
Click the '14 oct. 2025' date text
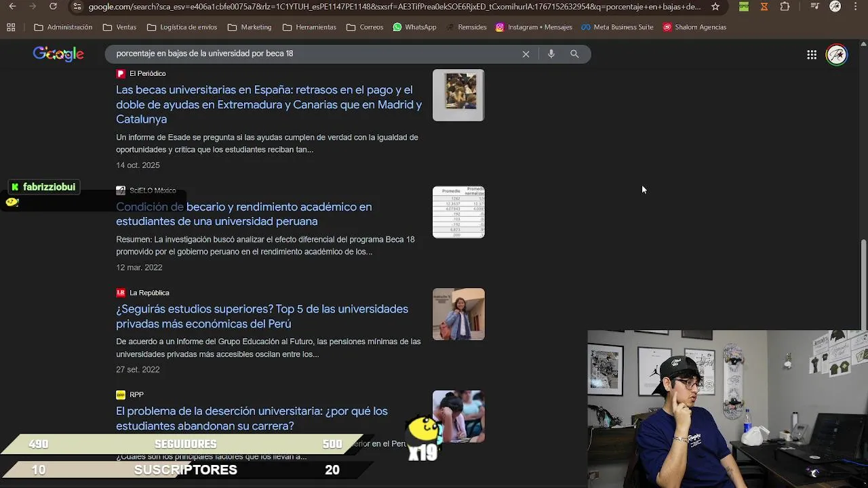pyautogui.click(x=138, y=165)
